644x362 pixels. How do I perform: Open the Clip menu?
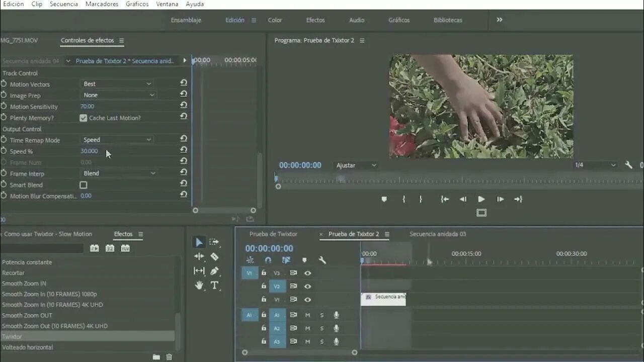[37, 4]
